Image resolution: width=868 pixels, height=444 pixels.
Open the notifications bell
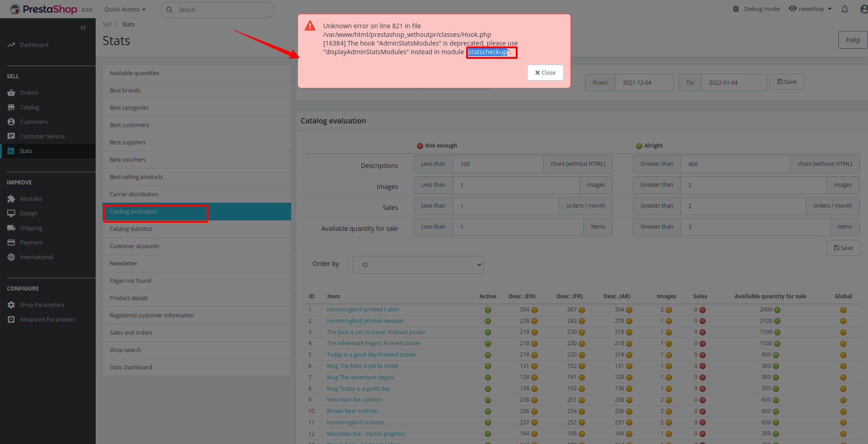point(845,9)
